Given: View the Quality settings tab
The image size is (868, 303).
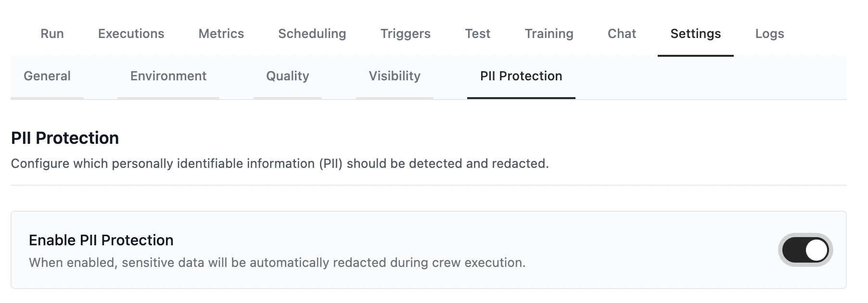Looking at the screenshot, I should click(287, 76).
